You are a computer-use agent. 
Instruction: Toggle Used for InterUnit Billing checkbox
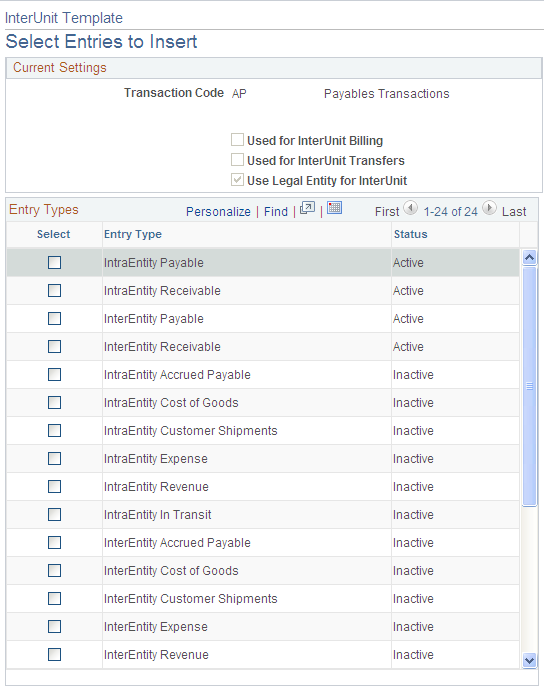pyautogui.click(x=237, y=140)
